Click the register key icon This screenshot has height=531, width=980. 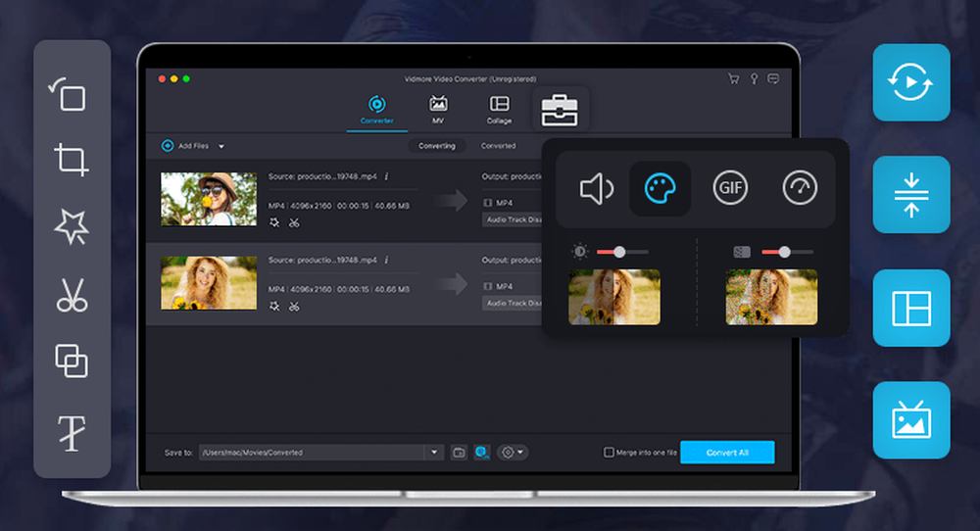(x=755, y=78)
